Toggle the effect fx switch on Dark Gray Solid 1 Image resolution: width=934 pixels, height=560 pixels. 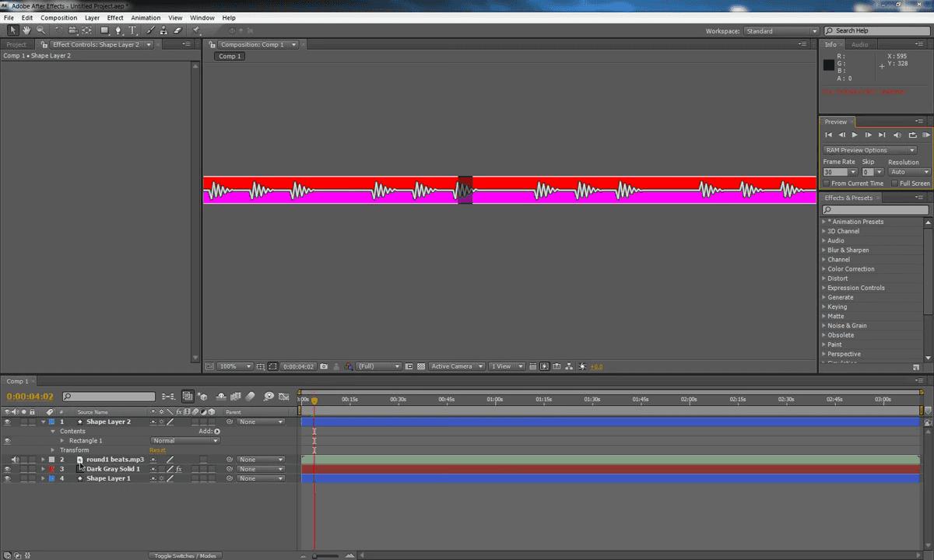(x=178, y=469)
